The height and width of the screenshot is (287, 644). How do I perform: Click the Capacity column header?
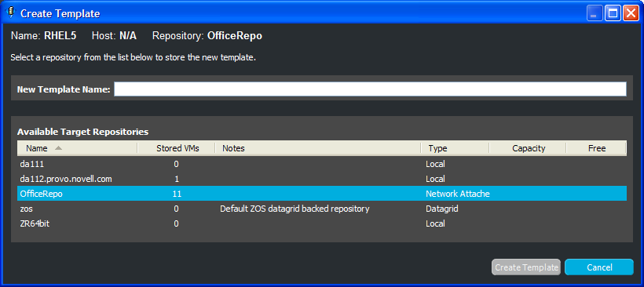point(528,148)
